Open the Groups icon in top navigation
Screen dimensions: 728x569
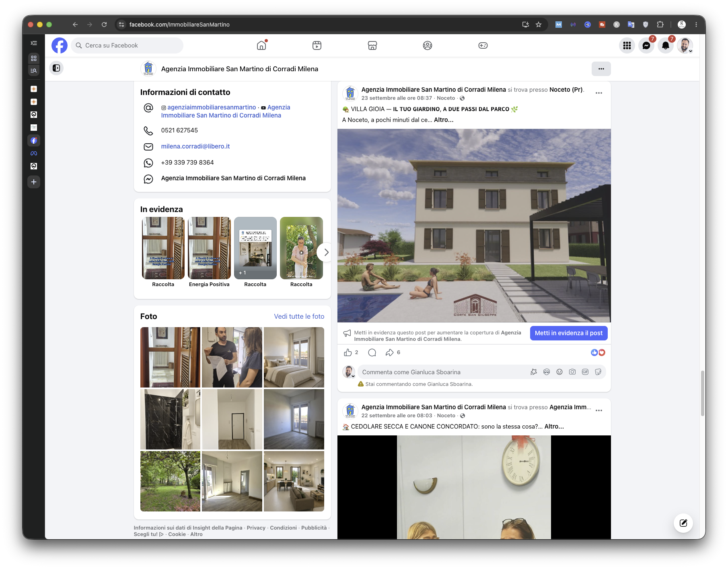[x=428, y=45]
